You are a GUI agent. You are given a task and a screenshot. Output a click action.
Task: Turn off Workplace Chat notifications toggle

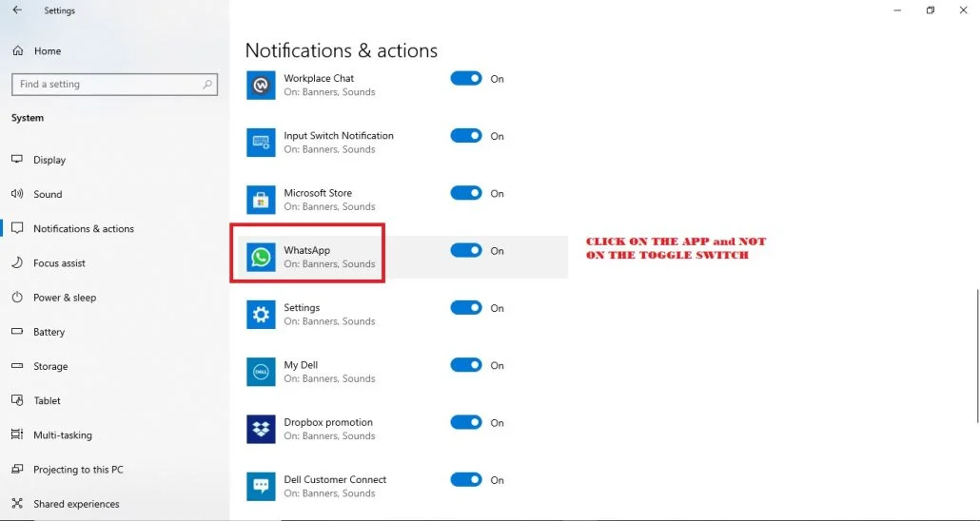(x=466, y=79)
